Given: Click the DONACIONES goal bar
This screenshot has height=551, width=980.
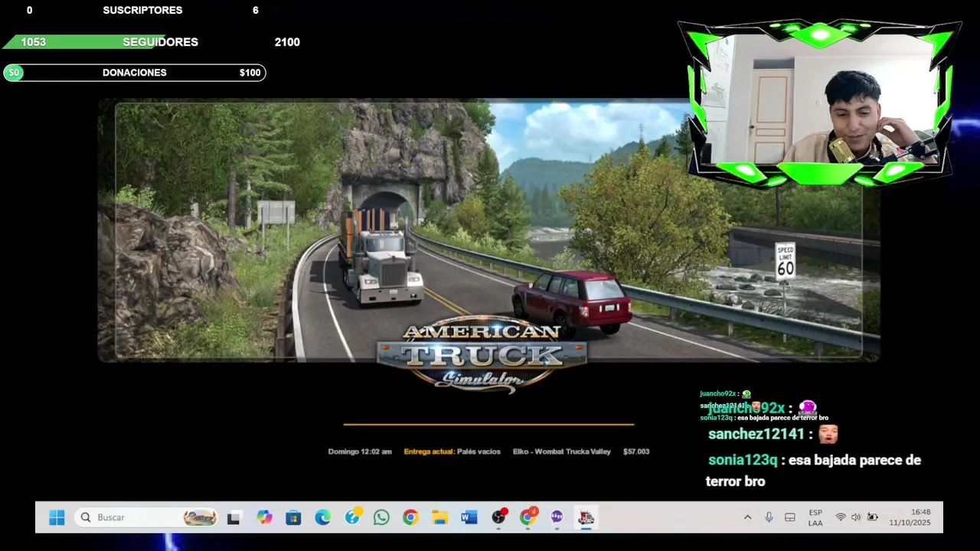Looking at the screenshot, I should (x=135, y=73).
